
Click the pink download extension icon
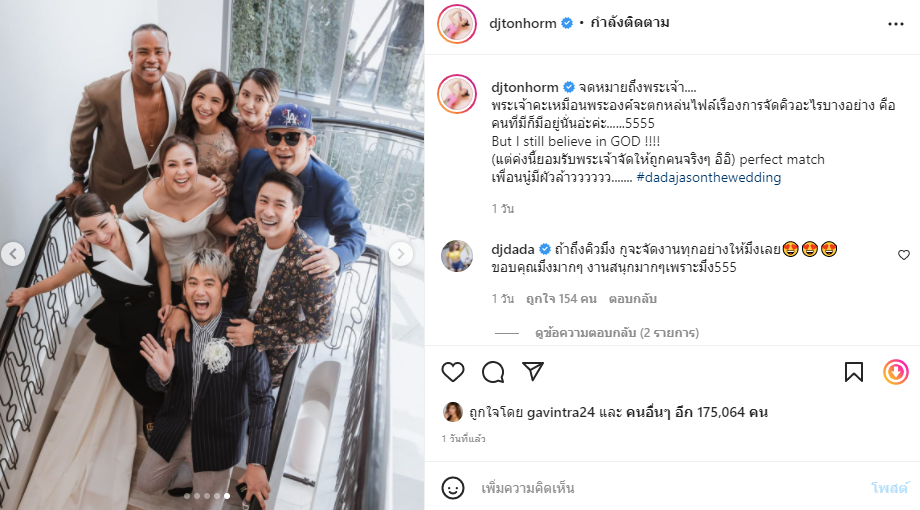[x=896, y=372]
